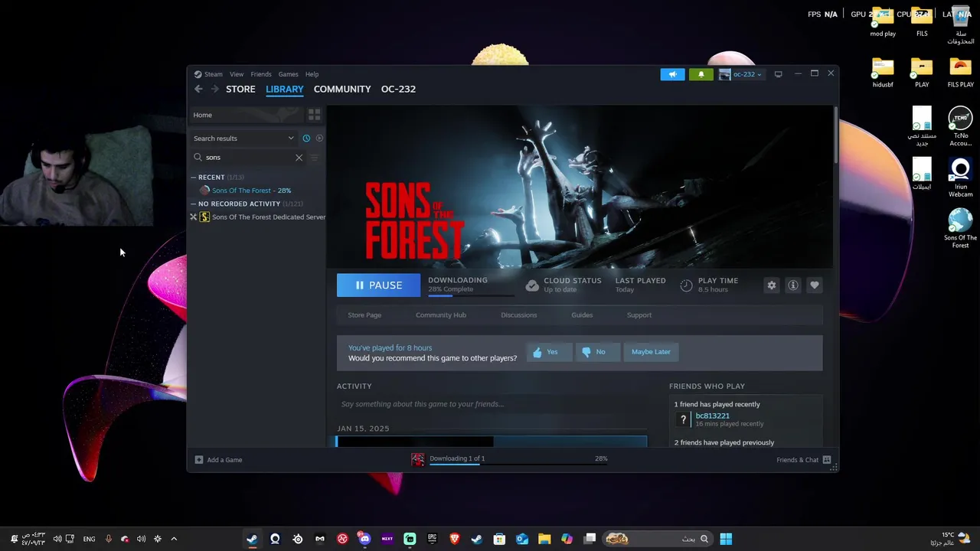
Task: Clear the 'sons' library search
Action: (299, 158)
